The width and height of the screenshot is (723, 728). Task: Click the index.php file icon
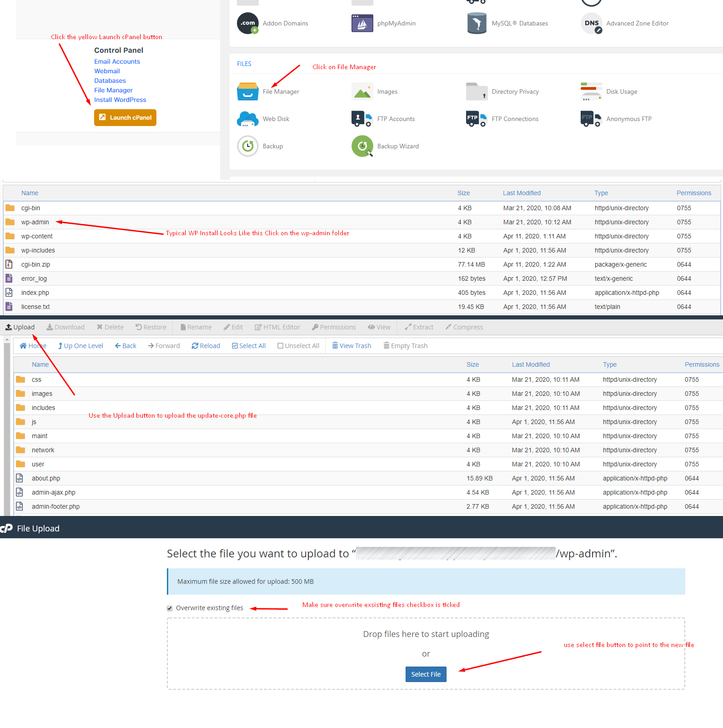(9, 292)
